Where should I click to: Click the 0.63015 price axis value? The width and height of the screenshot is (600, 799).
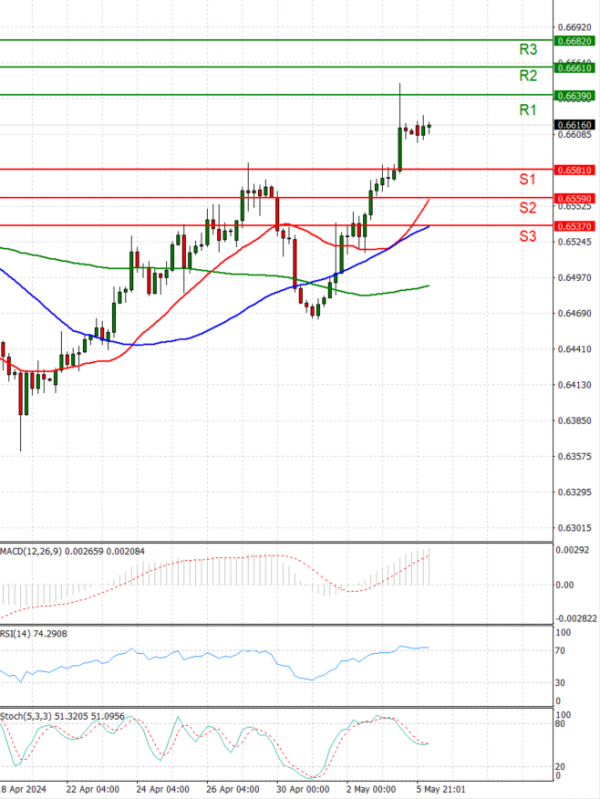click(x=575, y=528)
